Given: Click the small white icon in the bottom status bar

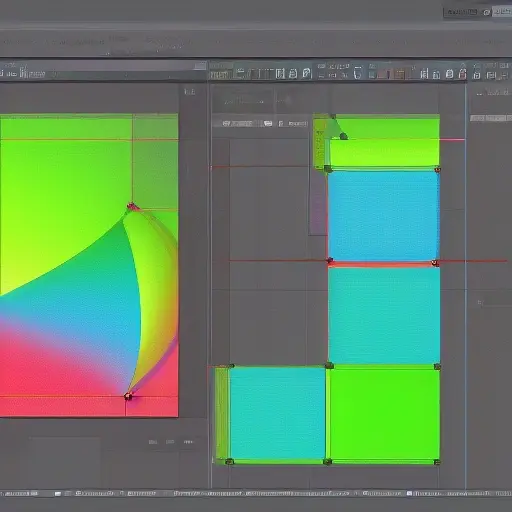Looking at the screenshot, I should tap(58, 493).
